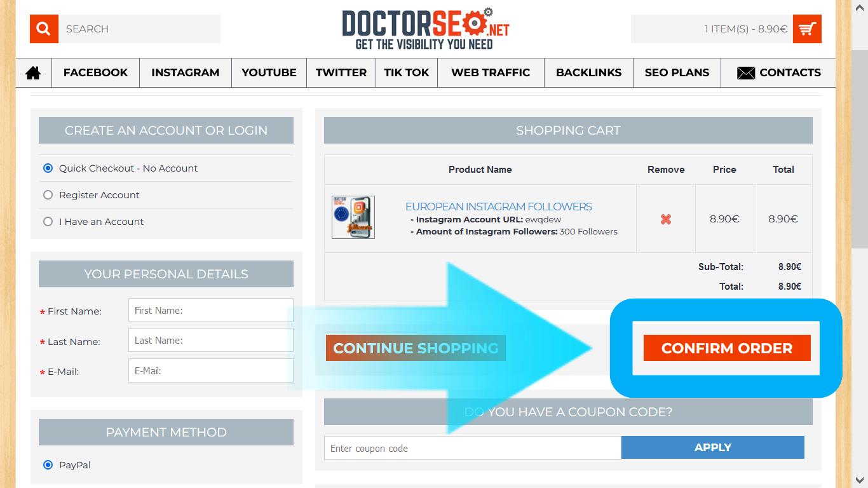868x488 pixels.
Task: Click into the E-Mail field
Action: (211, 371)
